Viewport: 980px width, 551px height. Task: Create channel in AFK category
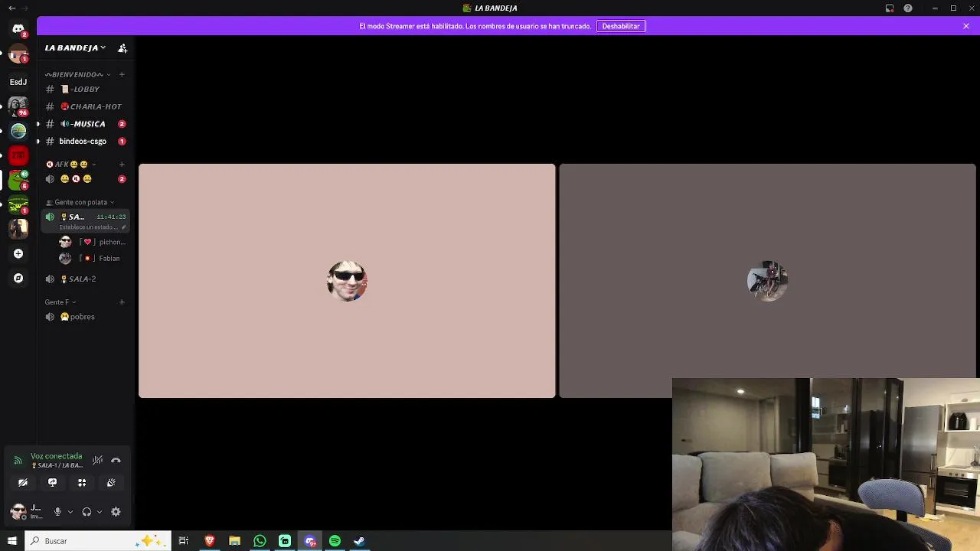[122, 165]
